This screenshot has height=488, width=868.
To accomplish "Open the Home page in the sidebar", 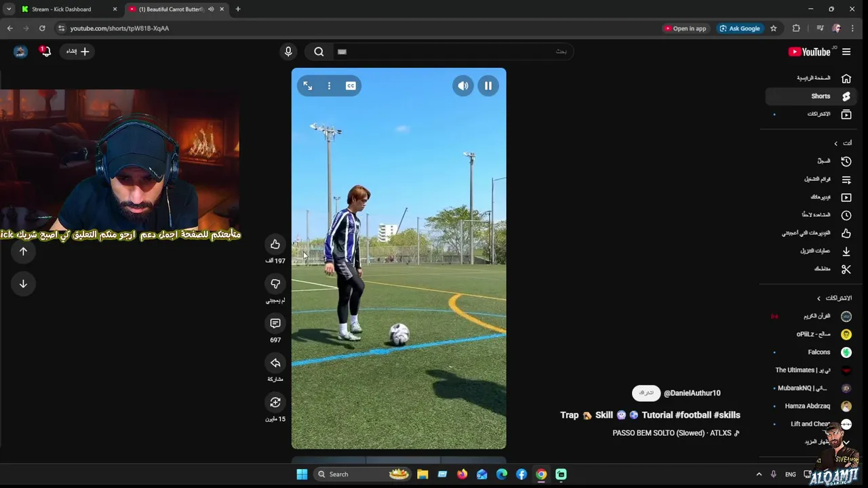I will click(x=812, y=78).
